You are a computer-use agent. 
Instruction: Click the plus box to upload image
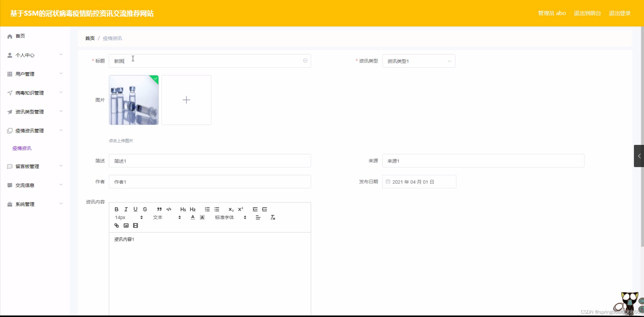pos(186,100)
